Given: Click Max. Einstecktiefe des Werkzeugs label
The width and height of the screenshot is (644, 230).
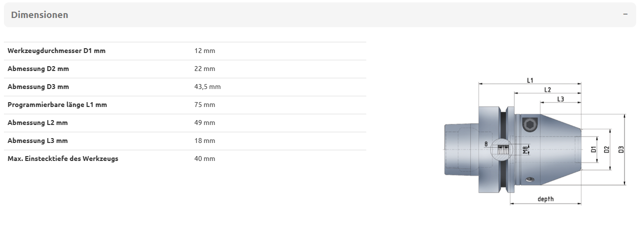Looking at the screenshot, I should click(63, 159).
